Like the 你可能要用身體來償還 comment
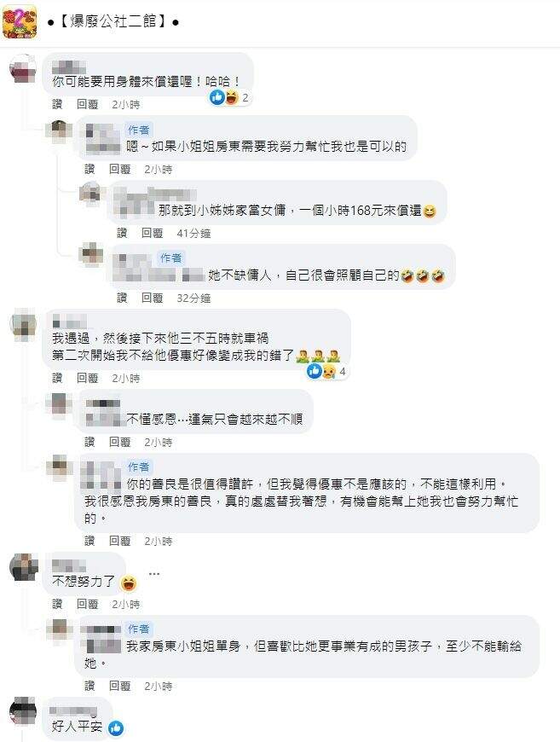 pyautogui.click(x=57, y=104)
